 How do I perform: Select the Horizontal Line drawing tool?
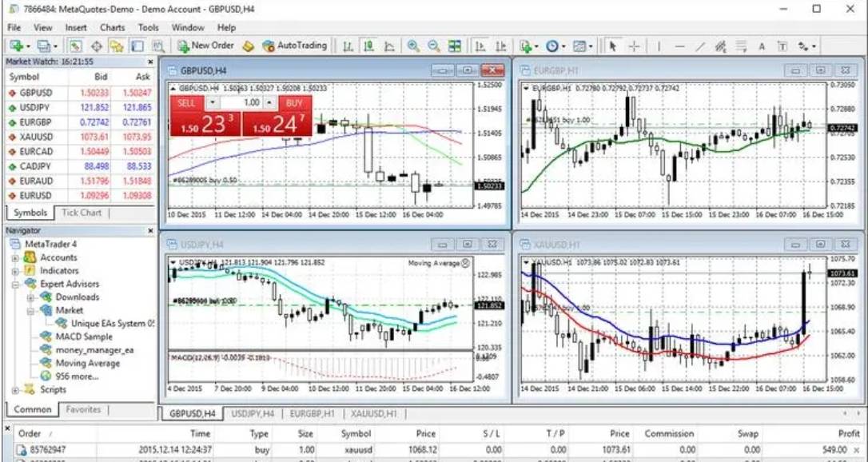point(680,46)
